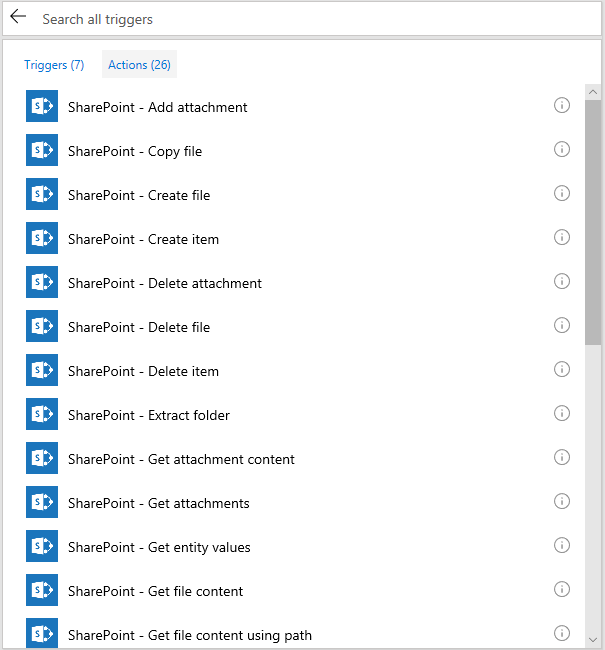Select 'SharePoint - Get file content' action text
This screenshot has width=605, height=650.
[156, 591]
